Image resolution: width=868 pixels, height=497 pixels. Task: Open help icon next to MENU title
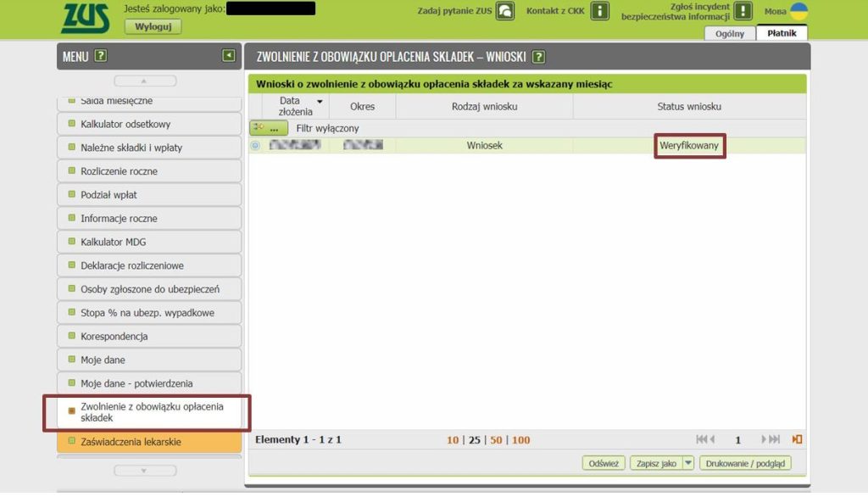(x=101, y=56)
